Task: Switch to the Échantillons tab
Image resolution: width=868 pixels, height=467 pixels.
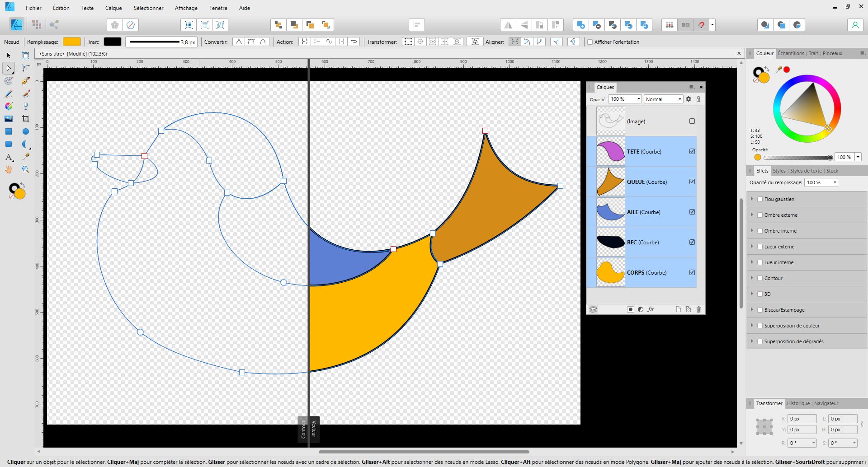Action: pos(791,53)
